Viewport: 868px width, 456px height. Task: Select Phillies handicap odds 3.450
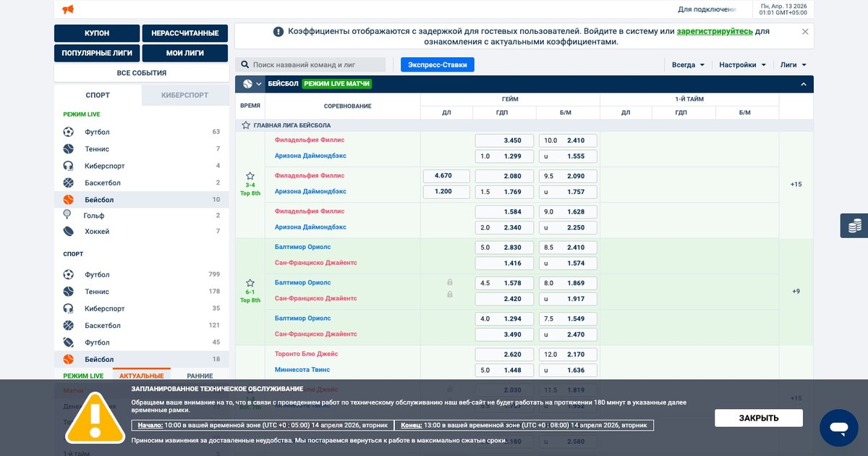[x=504, y=140]
